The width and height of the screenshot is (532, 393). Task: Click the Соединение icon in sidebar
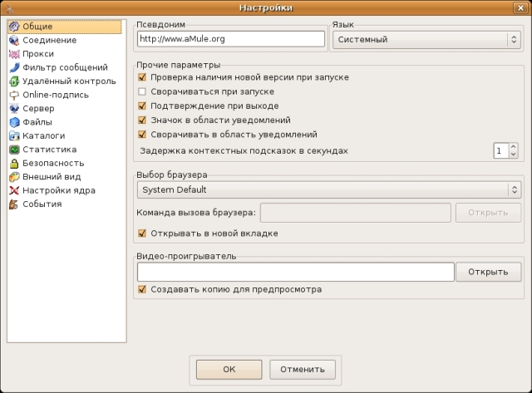point(13,40)
